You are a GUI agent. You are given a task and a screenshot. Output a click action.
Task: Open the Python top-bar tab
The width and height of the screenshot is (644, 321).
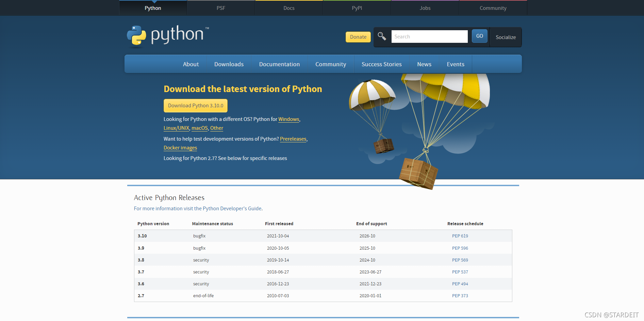(153, 8)
